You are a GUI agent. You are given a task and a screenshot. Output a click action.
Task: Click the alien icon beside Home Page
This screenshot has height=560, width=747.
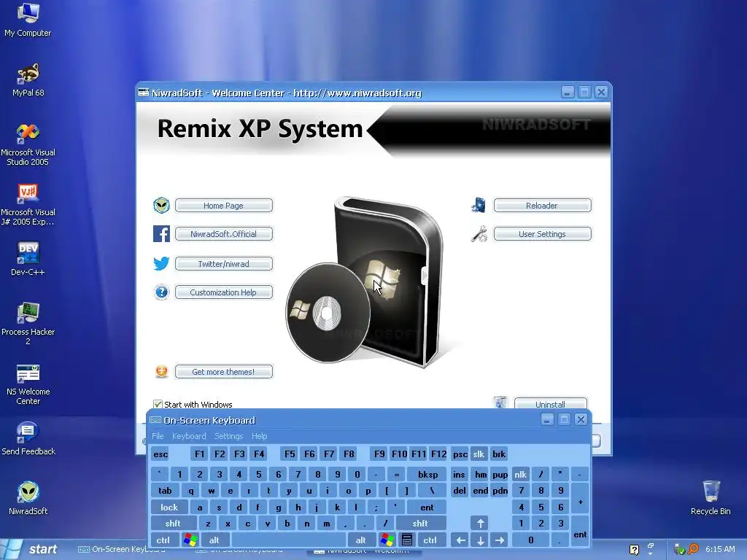(161, 205)
